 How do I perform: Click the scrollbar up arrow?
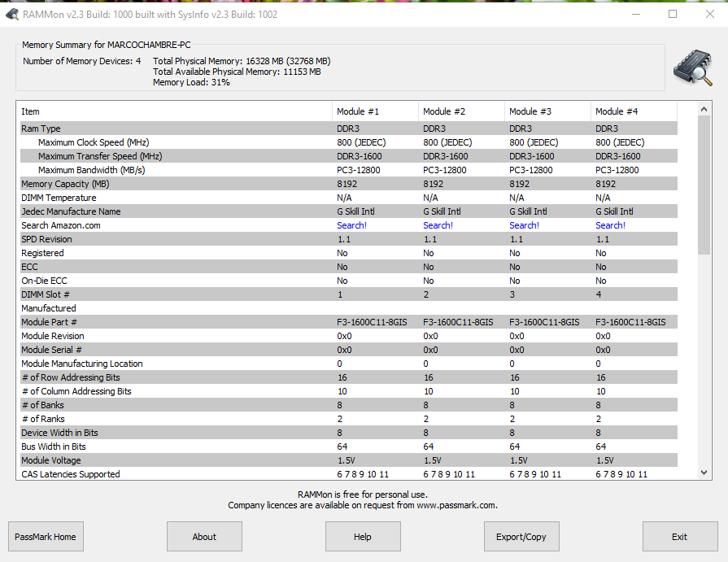(x=704, y=109)
